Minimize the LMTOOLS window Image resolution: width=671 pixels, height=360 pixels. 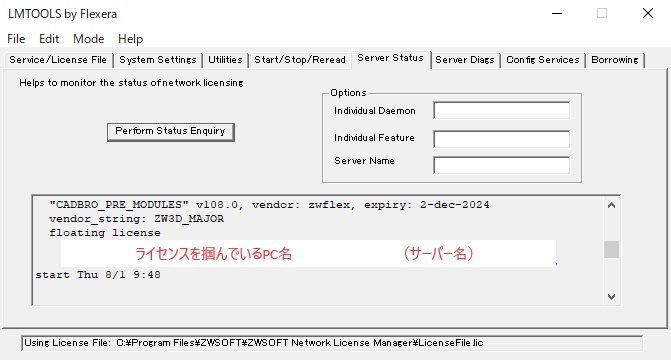pos(557,14)
